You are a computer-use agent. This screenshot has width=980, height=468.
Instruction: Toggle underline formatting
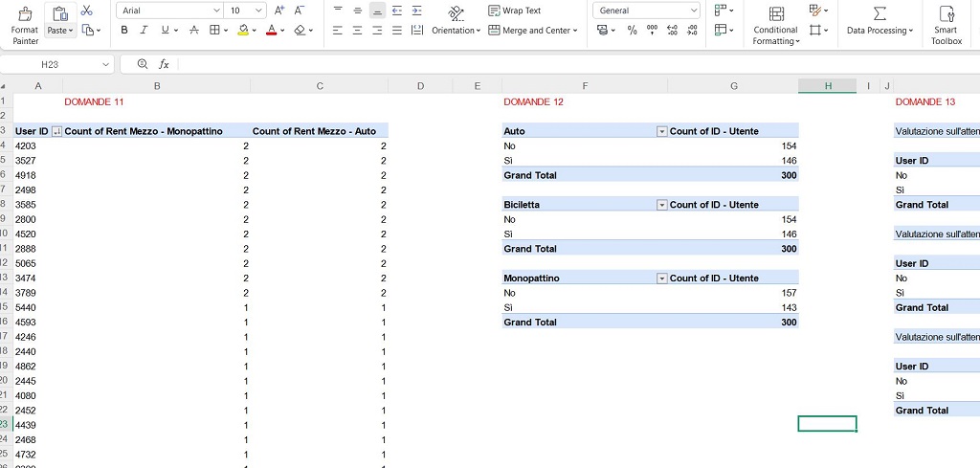tap(165, 30)
